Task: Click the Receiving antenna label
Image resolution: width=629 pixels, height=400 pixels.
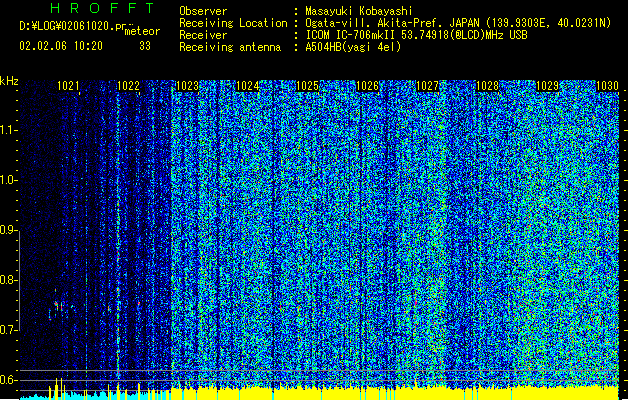Action: coord(230,47)
